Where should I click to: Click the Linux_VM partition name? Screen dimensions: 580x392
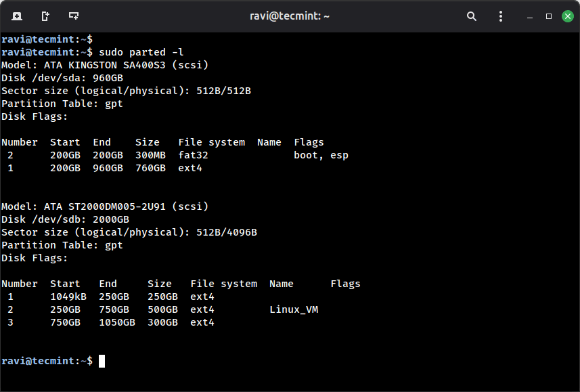point(294,309)
